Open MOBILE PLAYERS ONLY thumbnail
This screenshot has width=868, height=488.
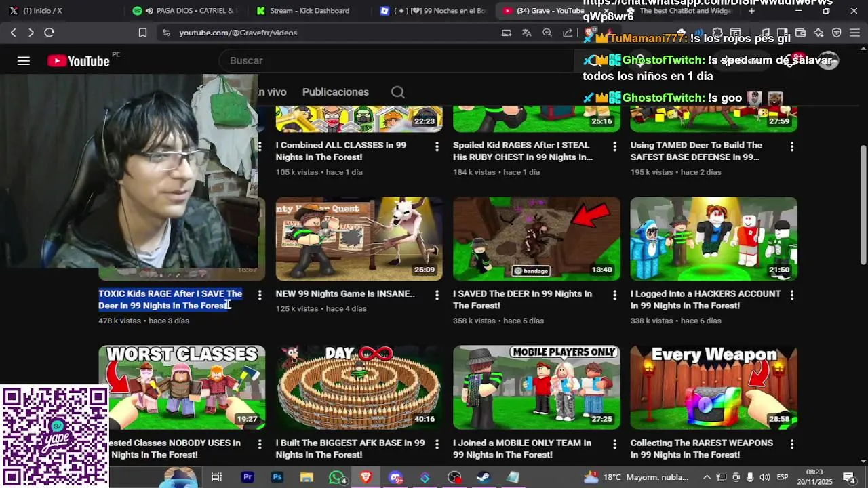(536, 388)
